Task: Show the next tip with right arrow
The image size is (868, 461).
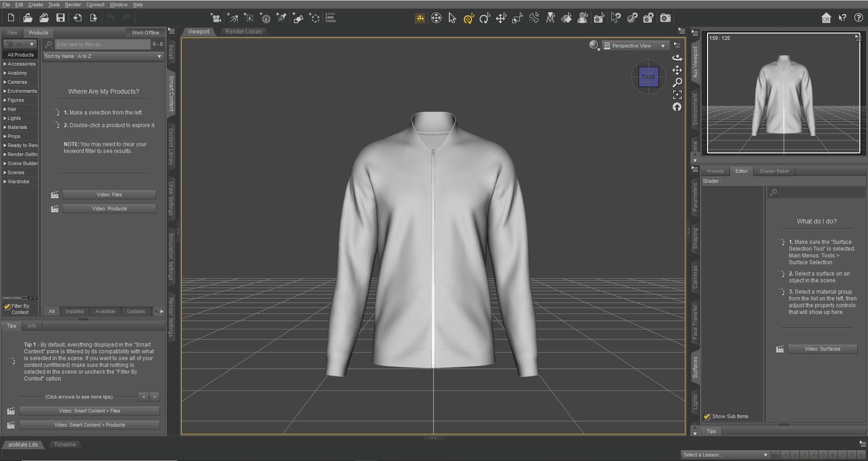Action: point(155,397)
